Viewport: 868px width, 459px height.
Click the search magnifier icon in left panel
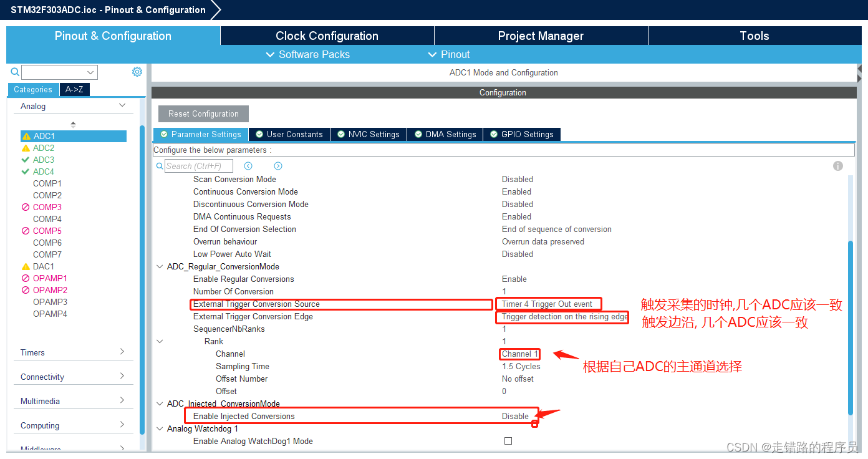[15, 72]
